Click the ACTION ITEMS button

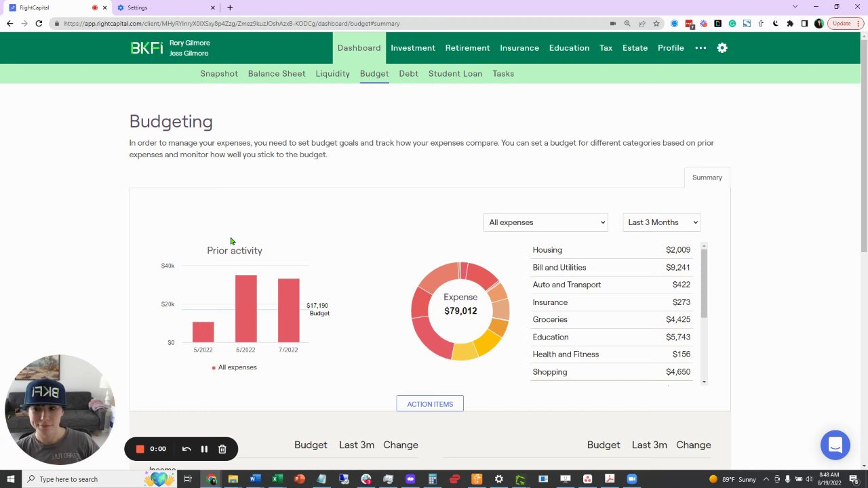click(x=430, y=404)
